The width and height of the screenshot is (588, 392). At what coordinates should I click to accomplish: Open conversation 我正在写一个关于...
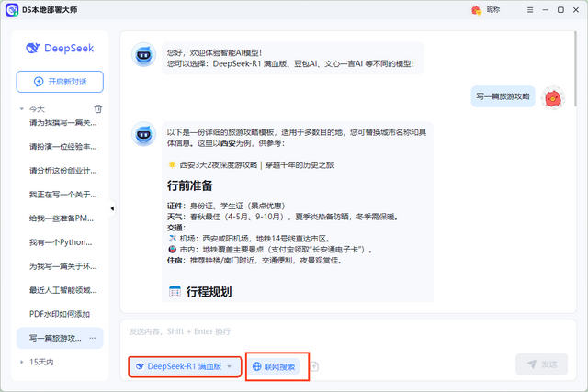[63, 195]
